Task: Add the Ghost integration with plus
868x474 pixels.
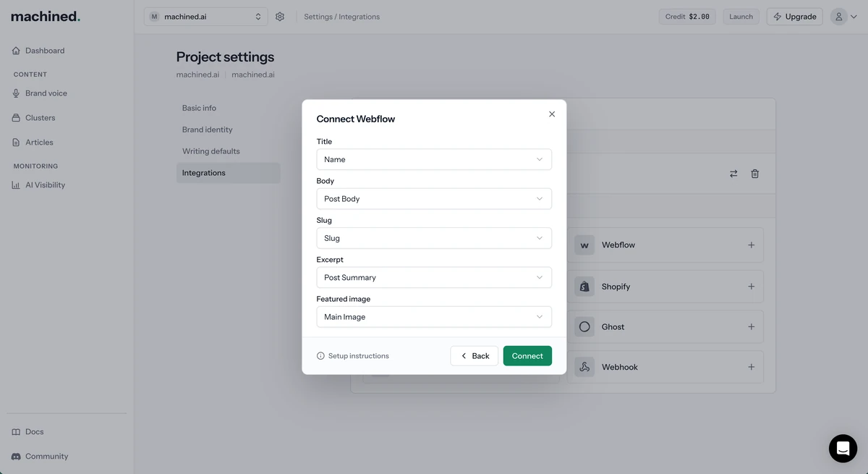Action: 751,327
